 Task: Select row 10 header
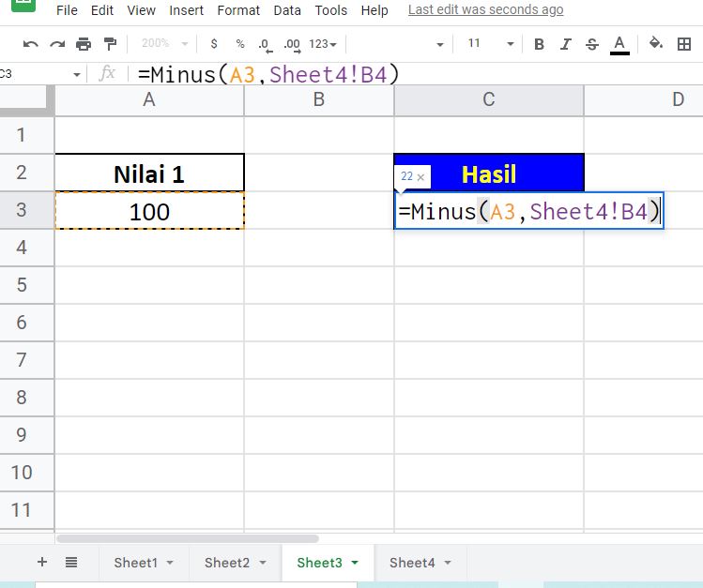coord(27,473)
